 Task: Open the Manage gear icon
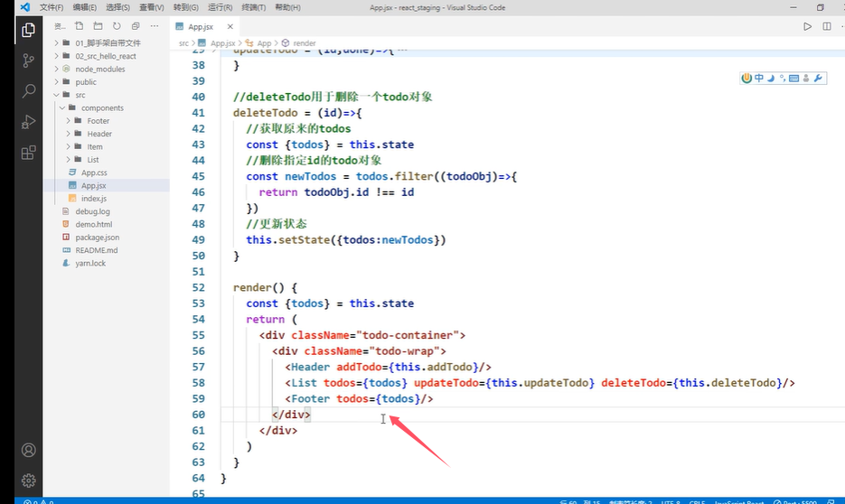[x=29, y=481]
